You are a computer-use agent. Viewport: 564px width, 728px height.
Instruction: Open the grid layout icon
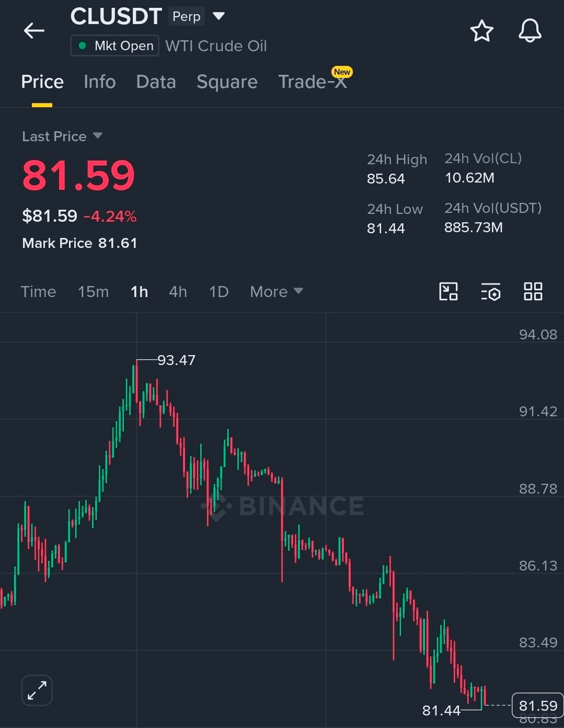point(533,291)
